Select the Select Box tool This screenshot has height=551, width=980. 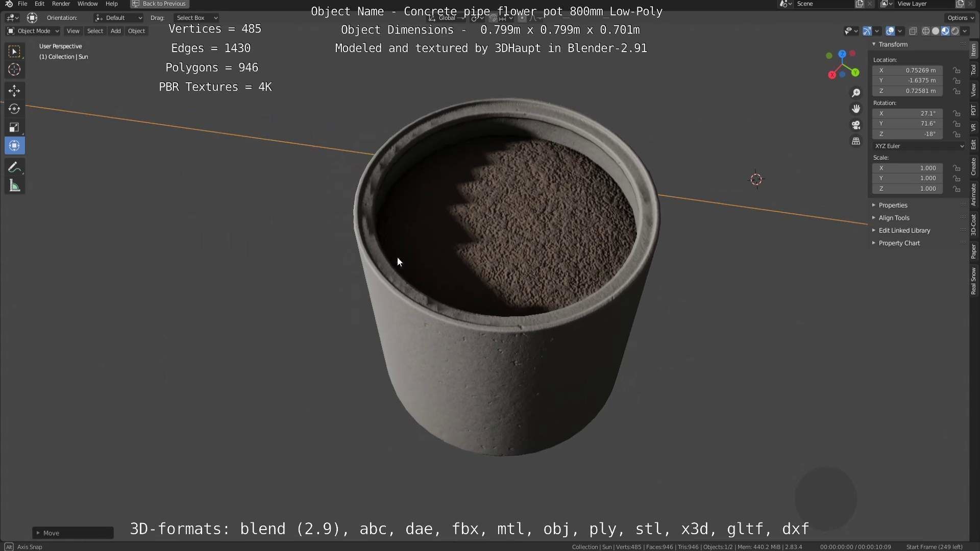click(14, 51)
